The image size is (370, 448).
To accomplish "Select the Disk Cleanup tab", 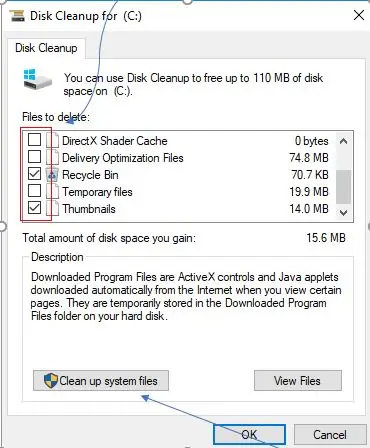I will [46, 48].
